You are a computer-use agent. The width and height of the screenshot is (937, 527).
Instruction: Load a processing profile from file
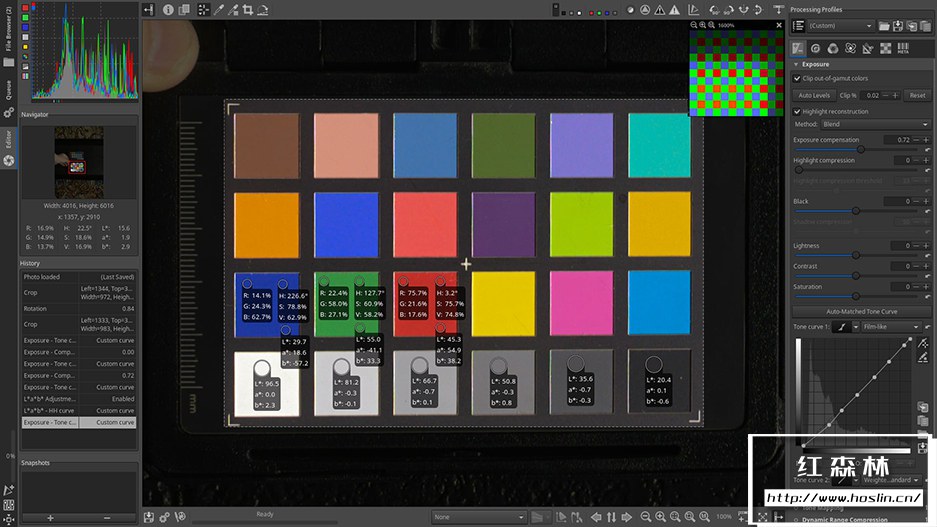(884, 26)
